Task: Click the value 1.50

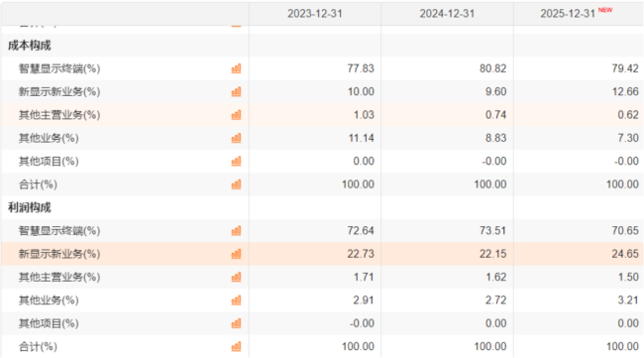Action: (628, 277)
